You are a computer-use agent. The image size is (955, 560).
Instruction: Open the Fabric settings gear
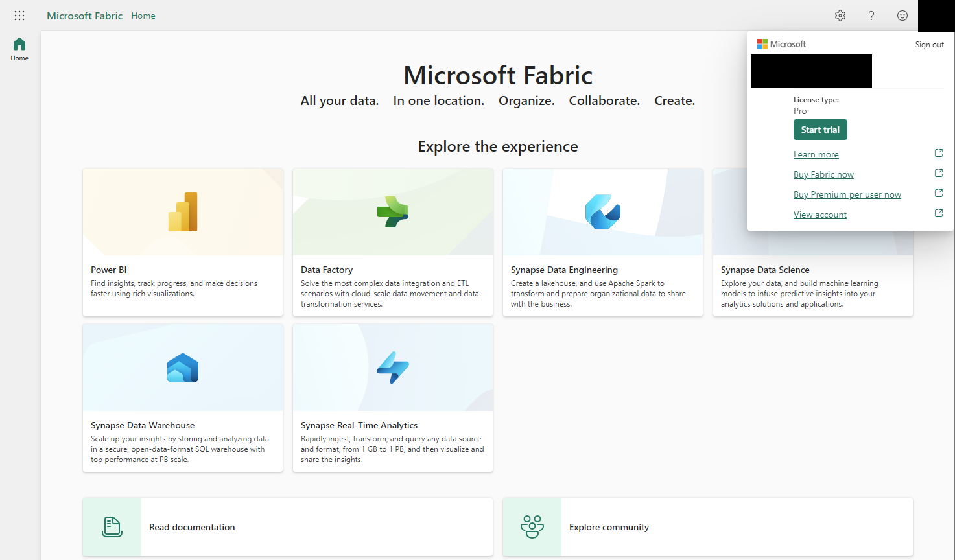tap(840, 16)
